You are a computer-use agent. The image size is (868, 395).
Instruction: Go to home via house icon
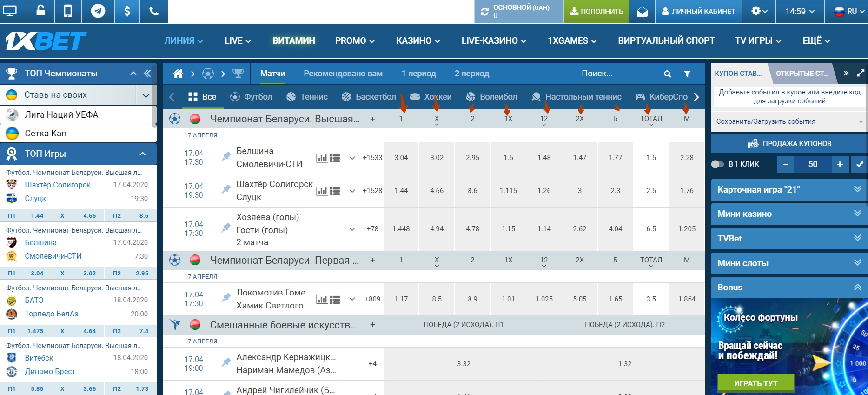(x=178, y=74)
